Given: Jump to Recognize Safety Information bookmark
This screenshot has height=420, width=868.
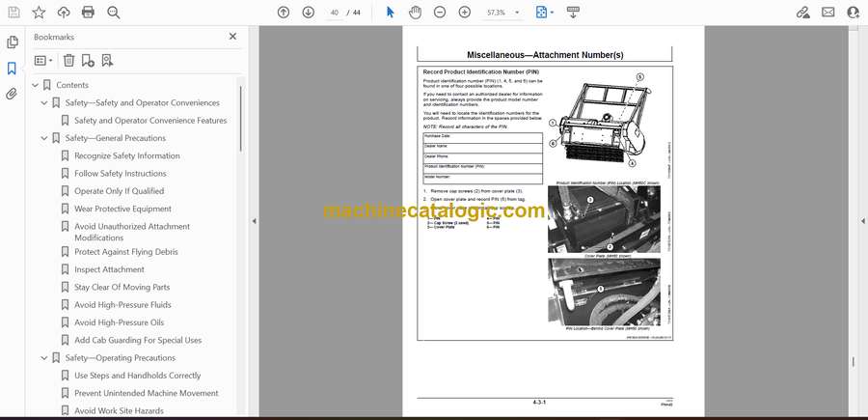Looking at the screenshot, I should tap(127, 155).
